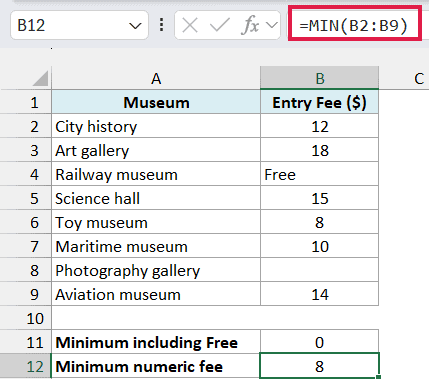This screenshot has height=379, width=429.
Task: Click the Science hall fee cell 15
Action: point(319,198)
